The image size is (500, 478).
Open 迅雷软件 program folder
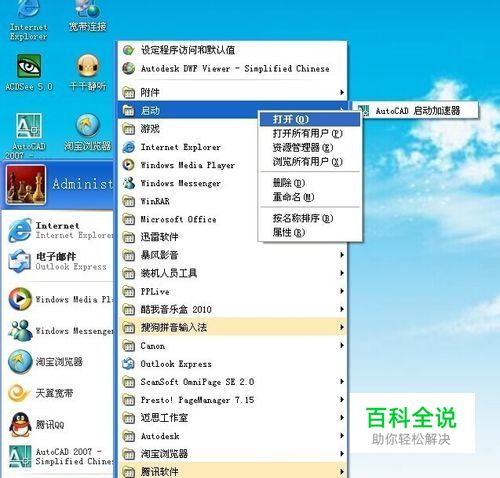pos(188,237)
